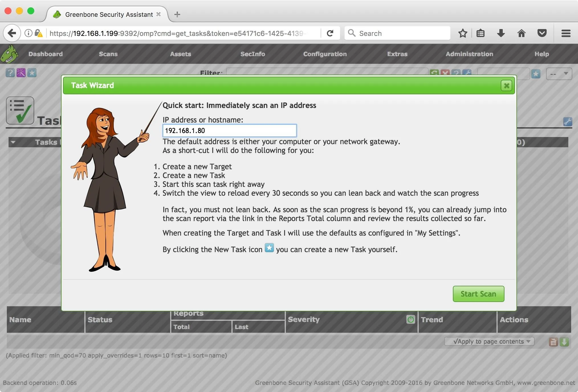Sort by Reports Total column
Screen dimensions: 578x392
coord(182,327)
